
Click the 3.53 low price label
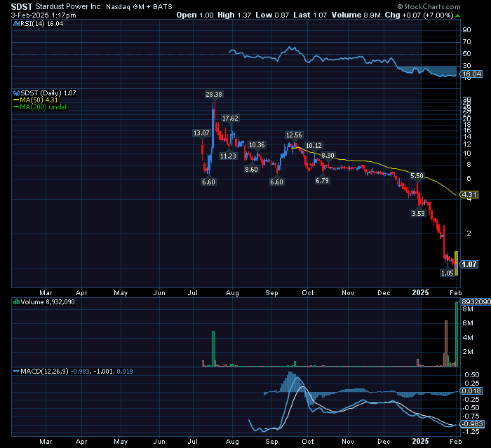(418, 214)
